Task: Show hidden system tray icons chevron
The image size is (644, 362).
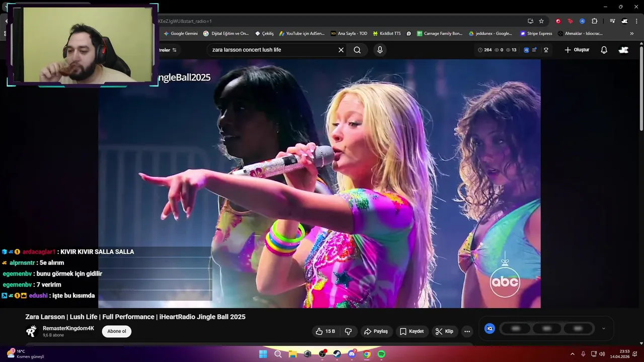Action: pyautogui.click(x=572, y=354)
